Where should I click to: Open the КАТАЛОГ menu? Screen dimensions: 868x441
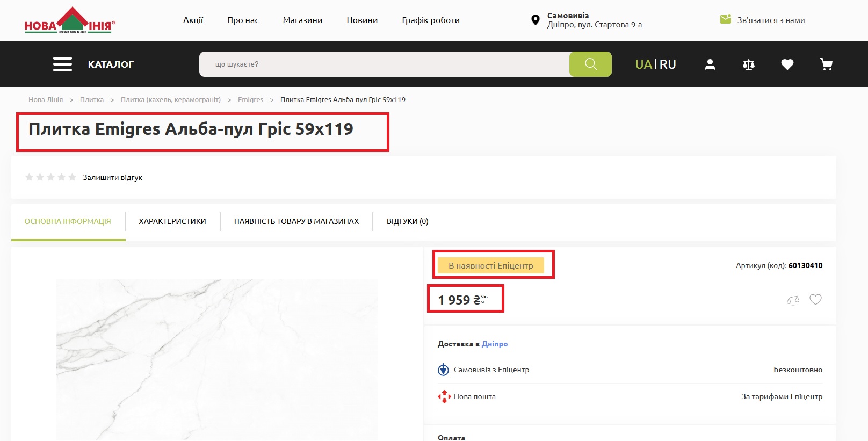coord(111,64)
